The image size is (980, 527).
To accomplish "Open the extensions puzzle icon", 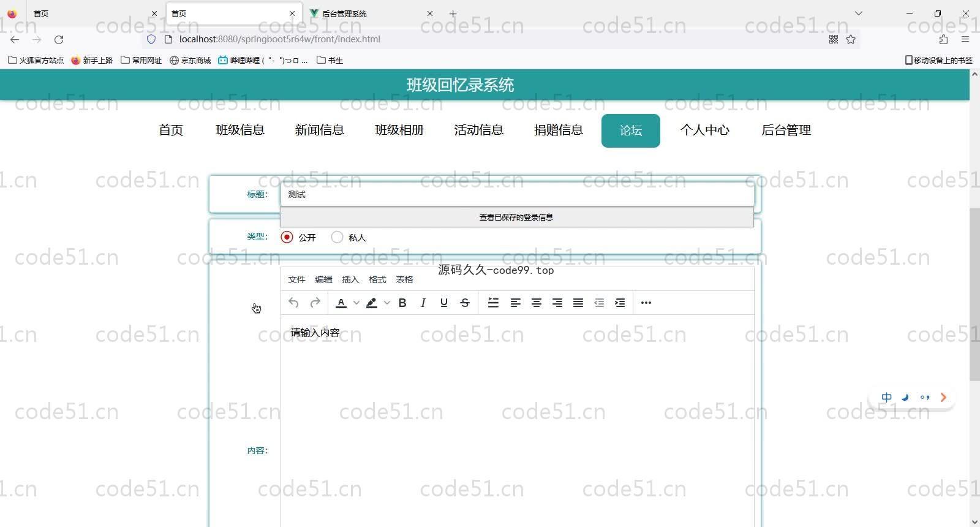I will [x=943, y=39].
